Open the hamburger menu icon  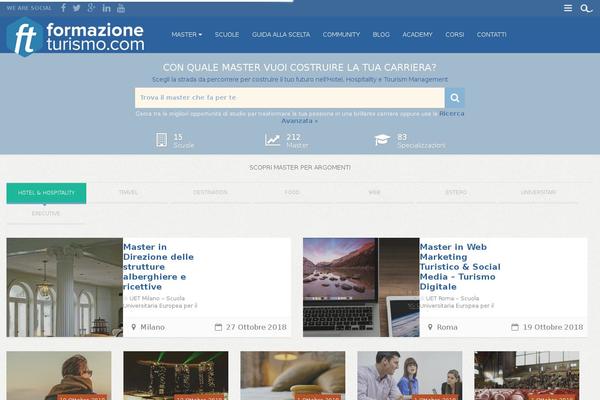[x=568, y=8]
